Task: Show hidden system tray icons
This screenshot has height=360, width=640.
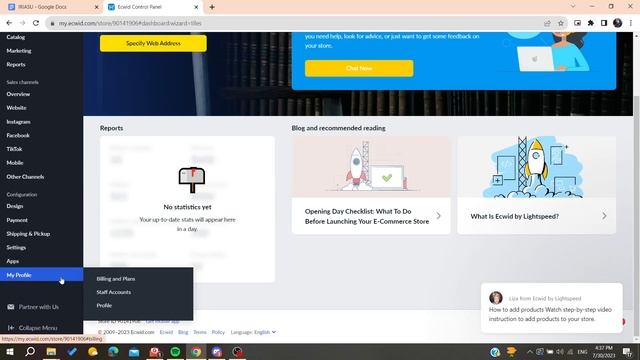Action: (x=529, y=351)
